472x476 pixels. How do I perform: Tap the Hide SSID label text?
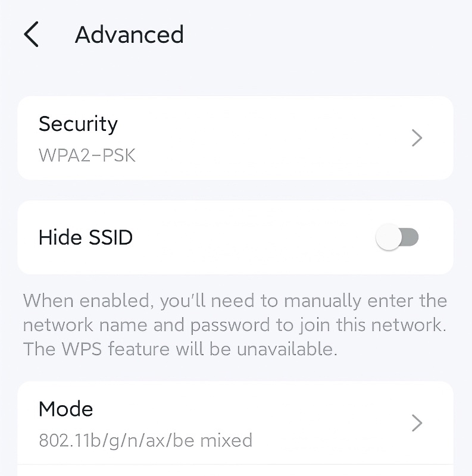tap(85, 237)
